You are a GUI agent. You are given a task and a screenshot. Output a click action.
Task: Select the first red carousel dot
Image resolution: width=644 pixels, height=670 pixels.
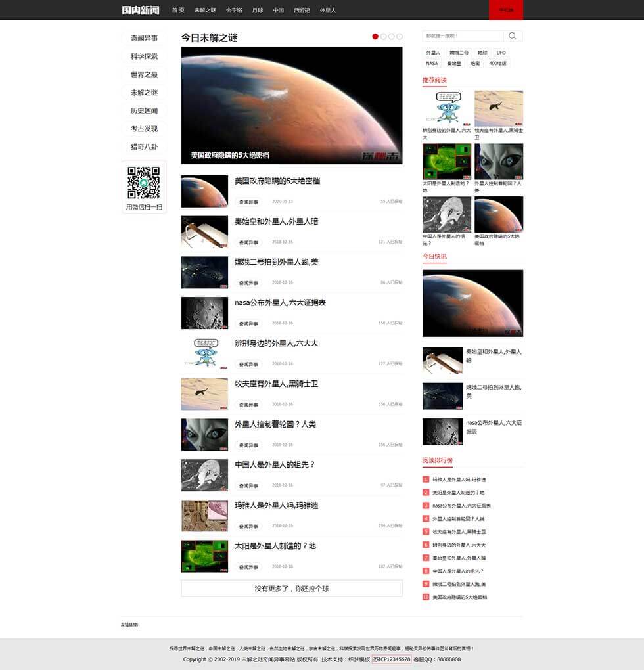tap(375, 37)
